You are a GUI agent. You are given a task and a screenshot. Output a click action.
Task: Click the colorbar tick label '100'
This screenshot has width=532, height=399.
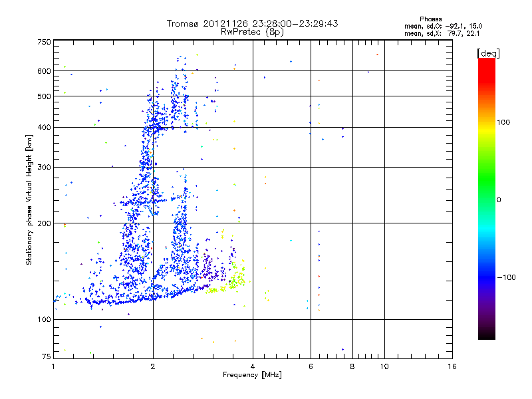pyautogui.click(x=503, y=122)
